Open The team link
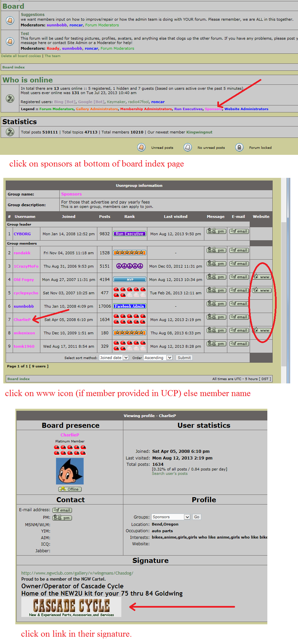This screenshot has width=298, height=644. (53, 56)
